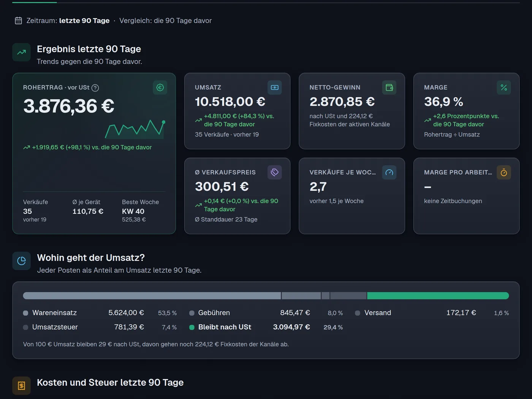Click the 'letzte 90 Tage' period text
The height and width of the screenshot is (399, 532).
(x=84, y=21)
